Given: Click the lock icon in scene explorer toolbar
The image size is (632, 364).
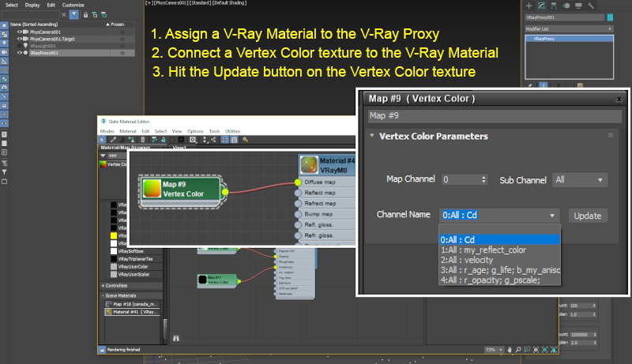Looking at the screenshot, I should click(x=85, y=14).
